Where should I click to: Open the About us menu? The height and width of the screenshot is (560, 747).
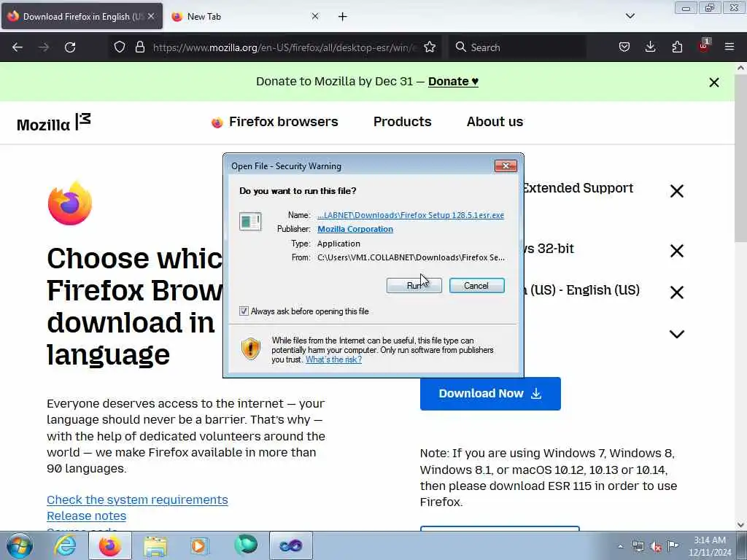click(495, 122)
